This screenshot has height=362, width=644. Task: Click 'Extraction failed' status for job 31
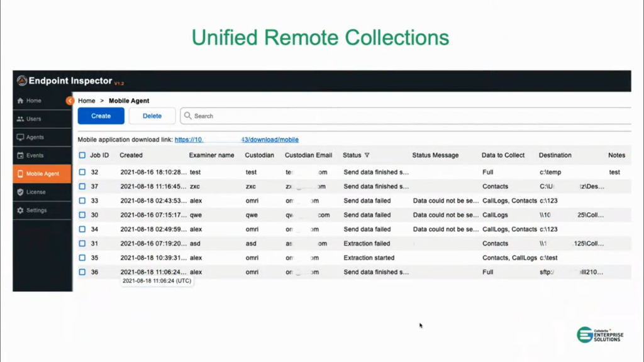367,243
